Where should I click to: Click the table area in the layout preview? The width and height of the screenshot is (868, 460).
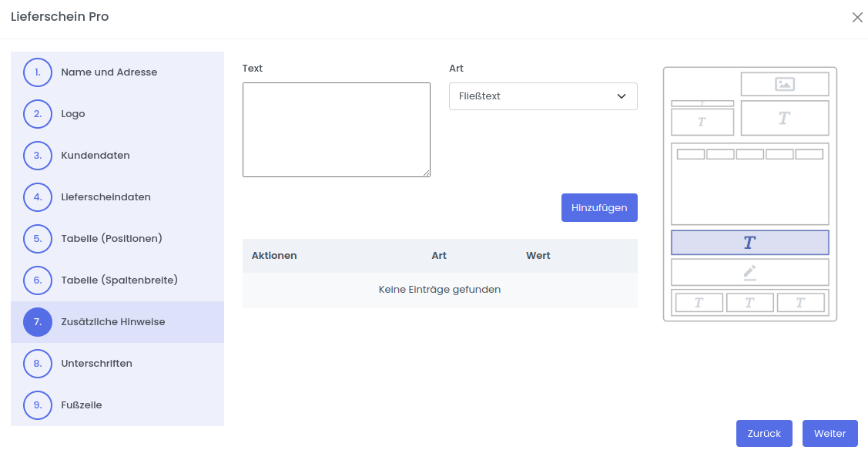click(749, 183)
